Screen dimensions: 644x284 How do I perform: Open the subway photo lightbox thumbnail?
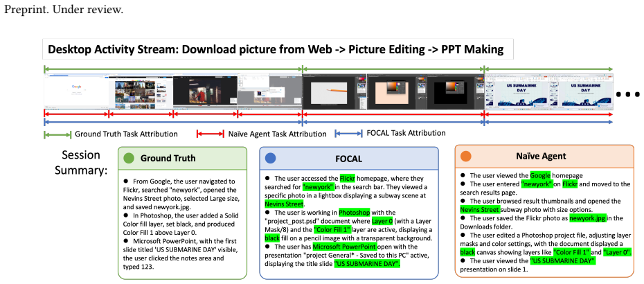206,91
